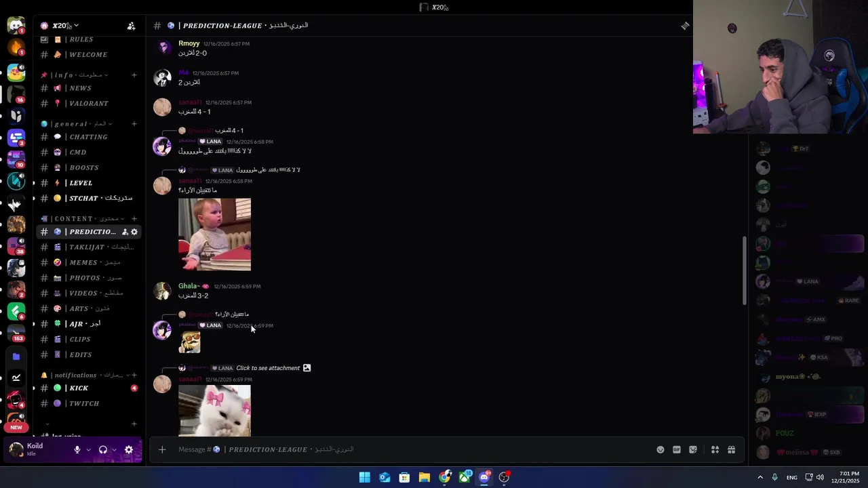Image resolution: width=868 pixels, height=488 pixels.
Task: Open microphone input options arrow
Action: click(x=88, y=449)
